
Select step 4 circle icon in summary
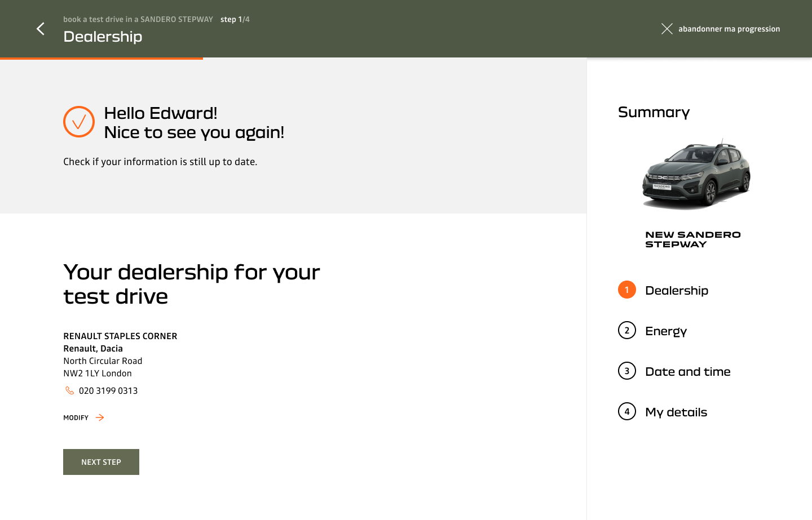pyautogui.click(x=627, y=411)
